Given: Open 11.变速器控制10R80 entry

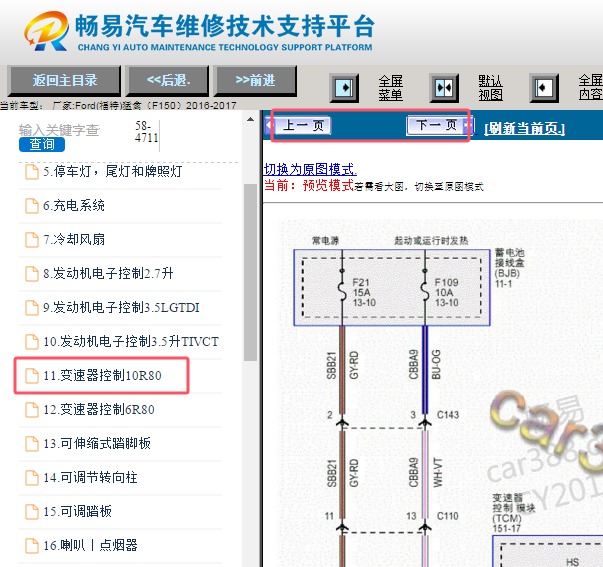Looking at the screenshot, I should pyautogui.click(x=102, y=375).
